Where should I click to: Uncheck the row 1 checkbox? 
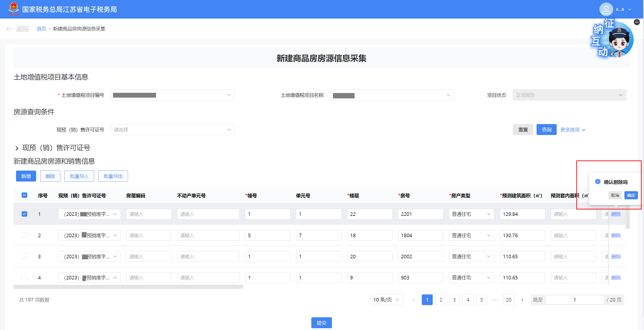click(x=24, y=214)
